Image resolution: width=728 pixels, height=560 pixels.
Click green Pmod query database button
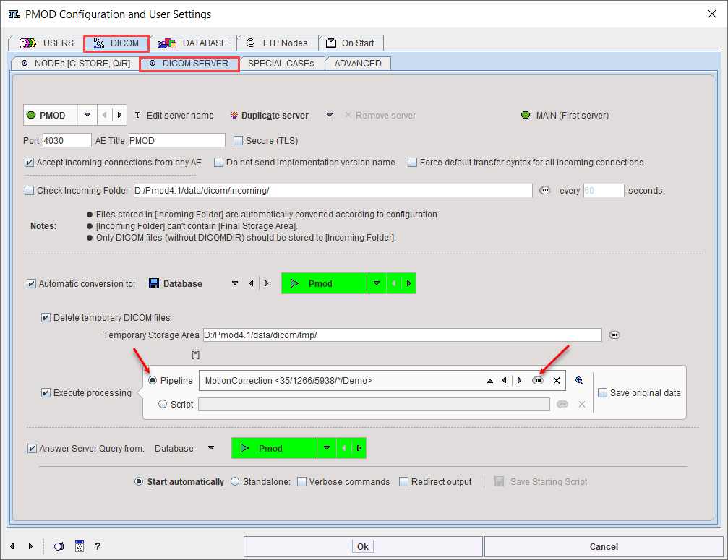274,448
